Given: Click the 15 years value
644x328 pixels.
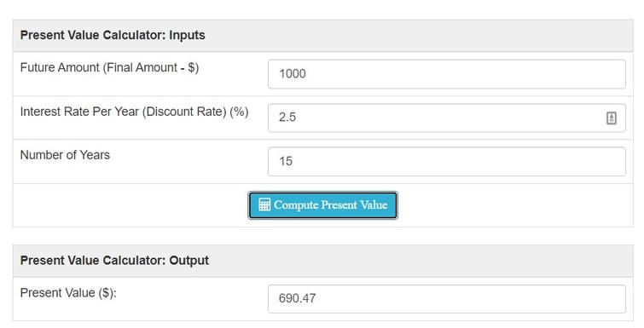Looking at the screenshot, I should pos(286,161).
